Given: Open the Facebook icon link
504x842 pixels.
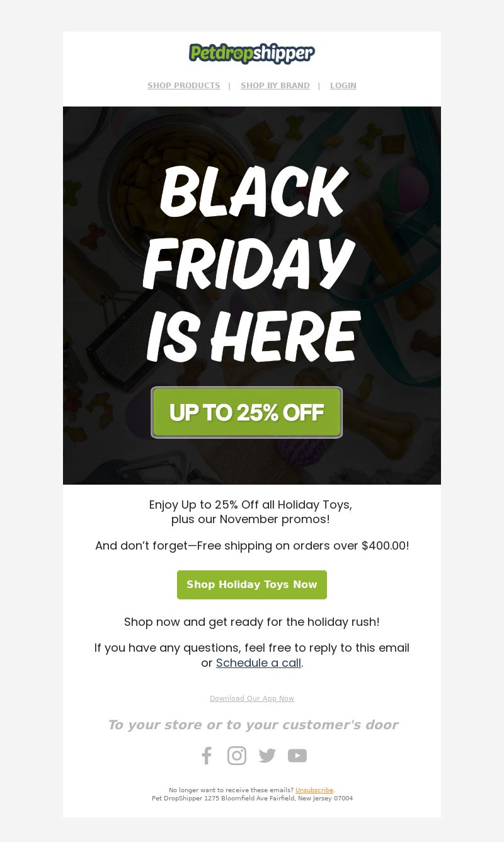Looking at the screenshot, I should pos(207,756).
